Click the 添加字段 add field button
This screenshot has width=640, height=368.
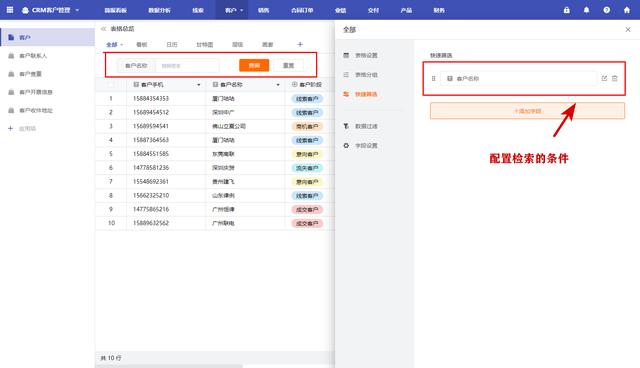tap(527, 111)
